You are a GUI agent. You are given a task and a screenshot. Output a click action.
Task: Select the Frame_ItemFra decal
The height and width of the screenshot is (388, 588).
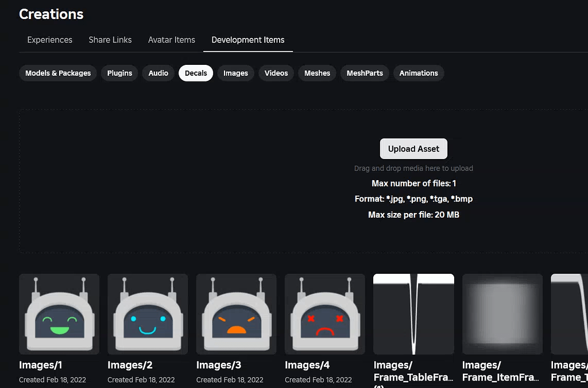(x=502, y=314)
